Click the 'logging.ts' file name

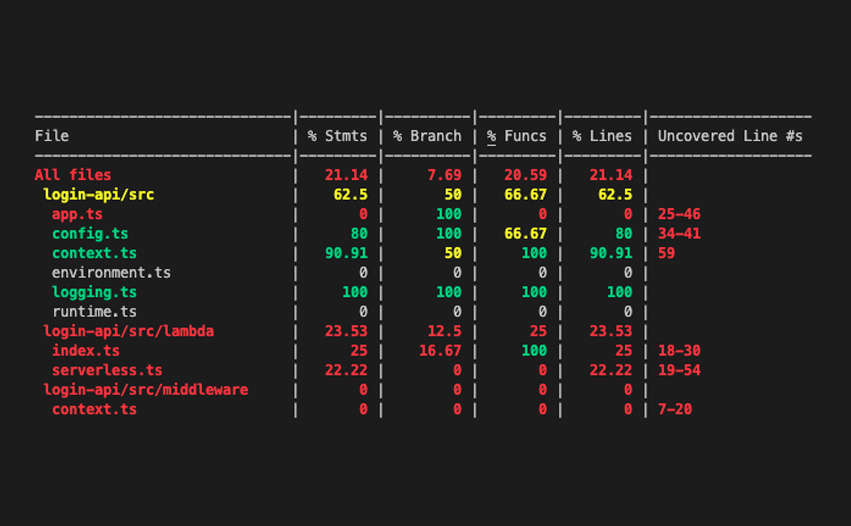coord(94,292)
